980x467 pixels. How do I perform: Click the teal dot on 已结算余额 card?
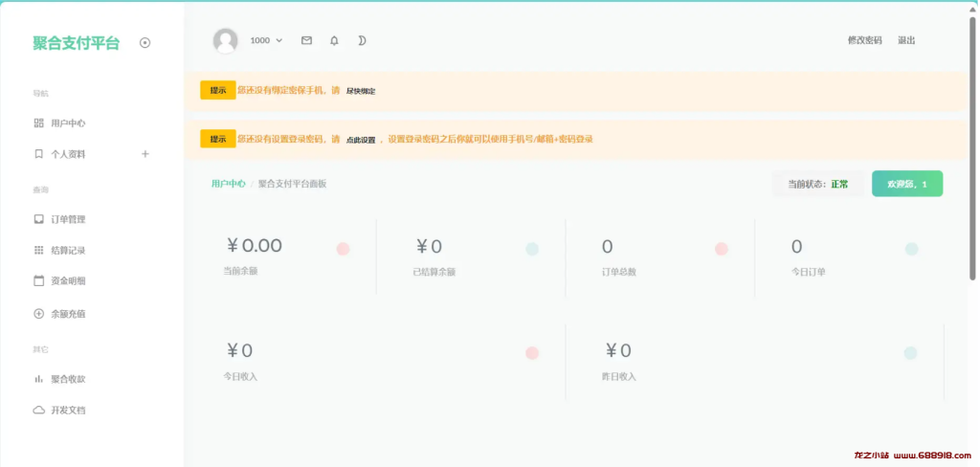tap(532, 249)
